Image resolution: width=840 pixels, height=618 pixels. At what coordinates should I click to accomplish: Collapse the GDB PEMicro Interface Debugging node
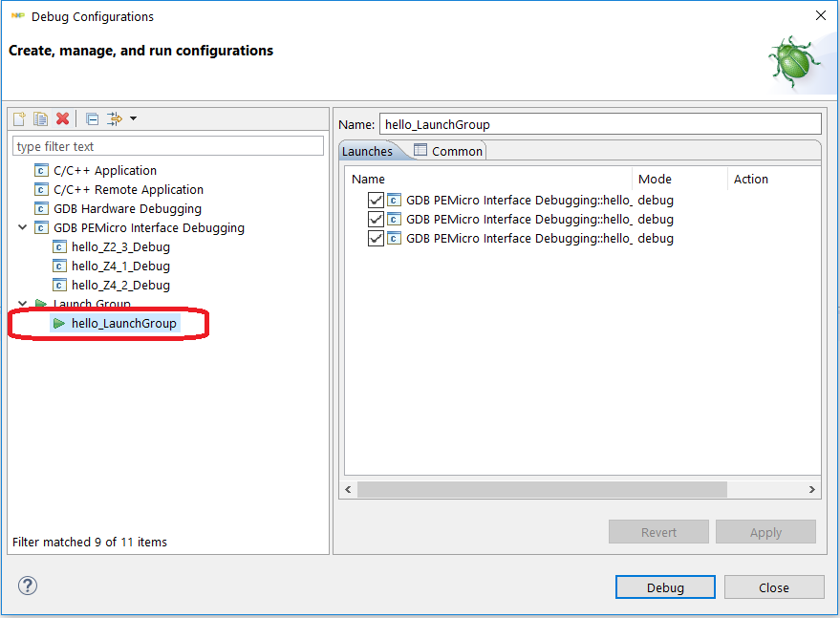click(23, 228)
